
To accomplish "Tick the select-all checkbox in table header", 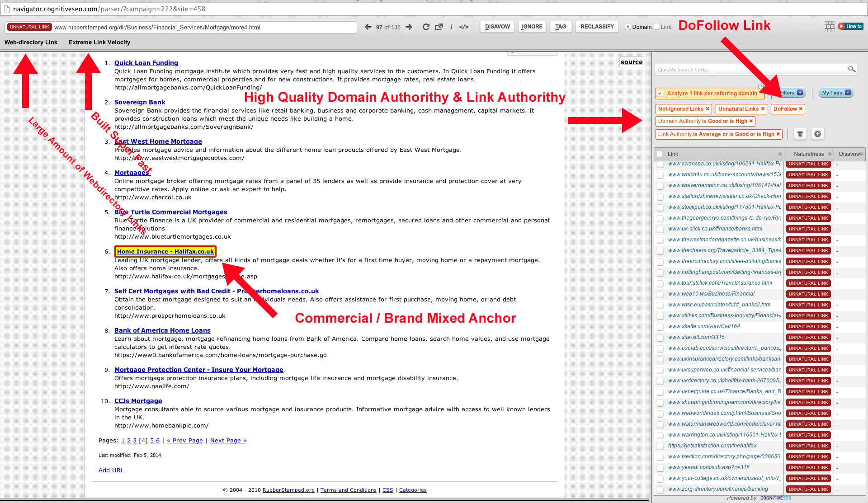I will click(x=660, y=154).
